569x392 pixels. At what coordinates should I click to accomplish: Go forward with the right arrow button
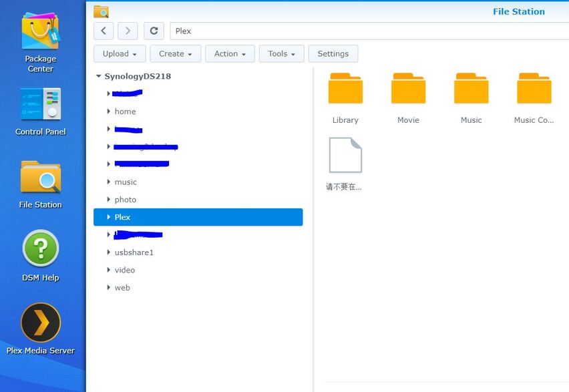(x=128, y=31)
